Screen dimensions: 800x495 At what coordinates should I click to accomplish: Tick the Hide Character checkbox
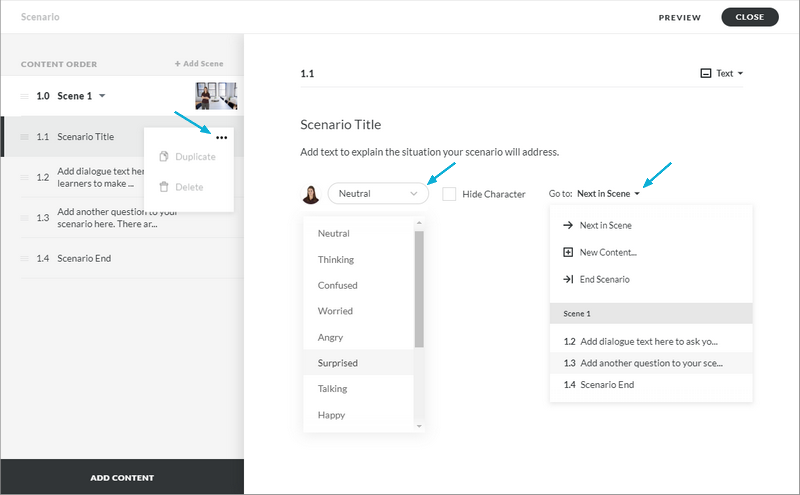[x=449, y=194]
